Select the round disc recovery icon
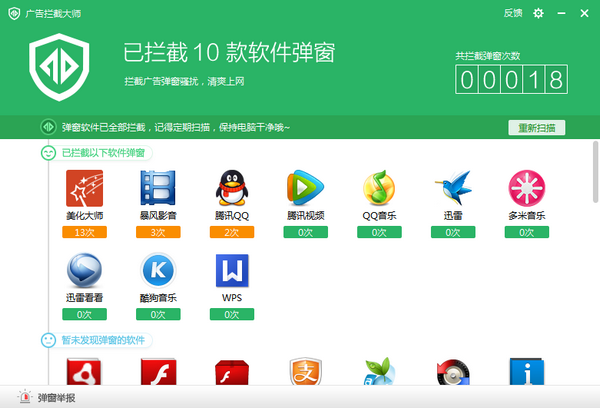Screen dimensions: 600x408 point(453,372)
